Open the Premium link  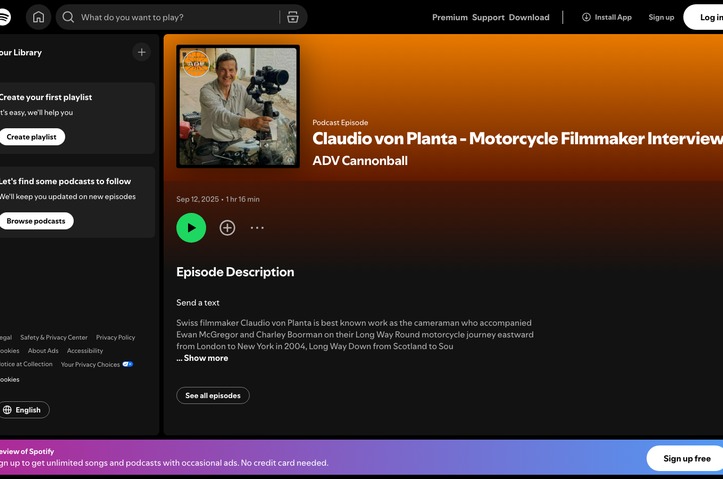(450, 17)
